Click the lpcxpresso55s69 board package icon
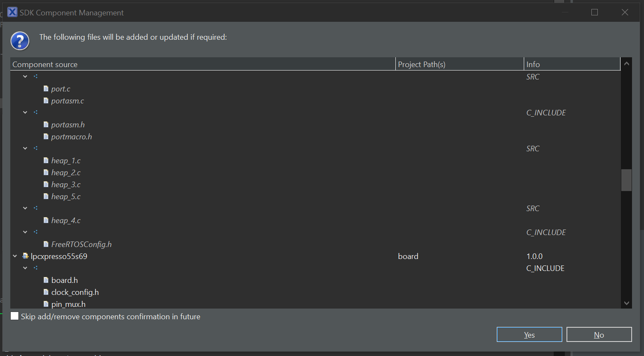The height and width of the screenshot is (356, 644). tap(24, 256)
